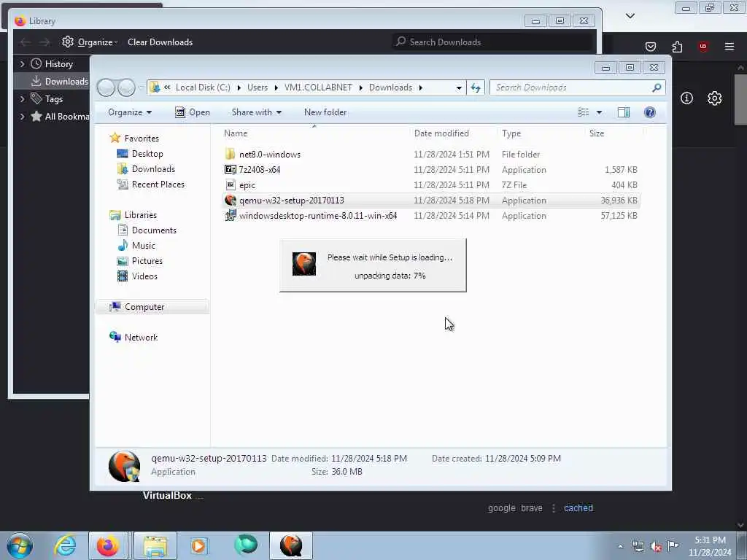Open the Firefox hamburger menu
The width and height of the screenshot is (747, 560).
coord(729,46)
